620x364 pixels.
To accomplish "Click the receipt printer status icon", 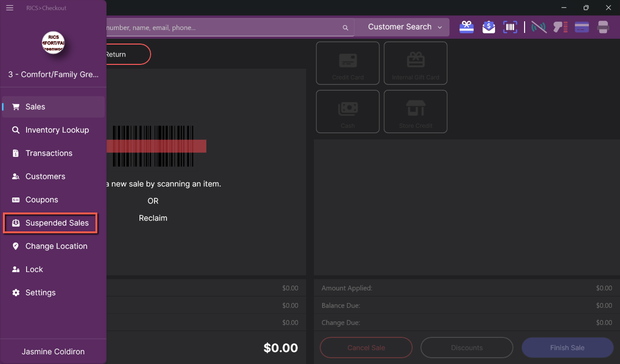I will point(603,27).
